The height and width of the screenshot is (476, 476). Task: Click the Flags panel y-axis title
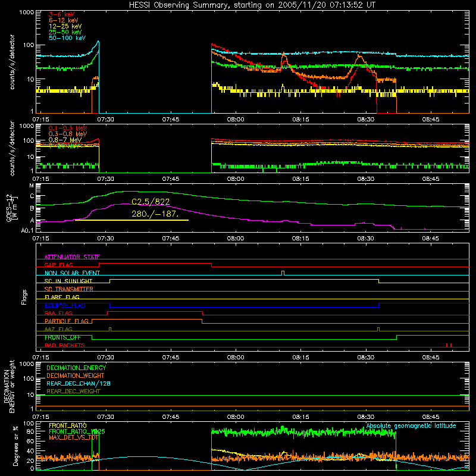pos(24,297)
